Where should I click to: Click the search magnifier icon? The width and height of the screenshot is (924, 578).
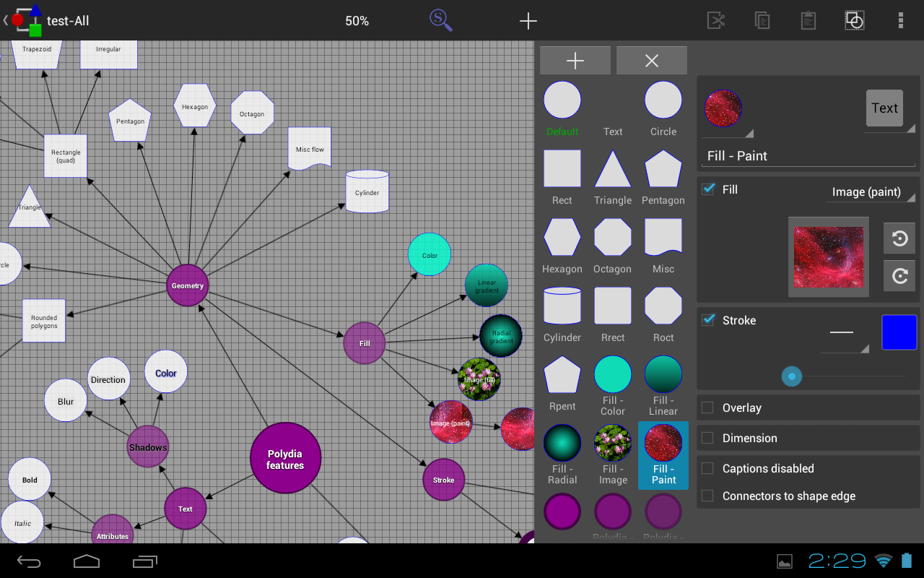click(440, 20)
